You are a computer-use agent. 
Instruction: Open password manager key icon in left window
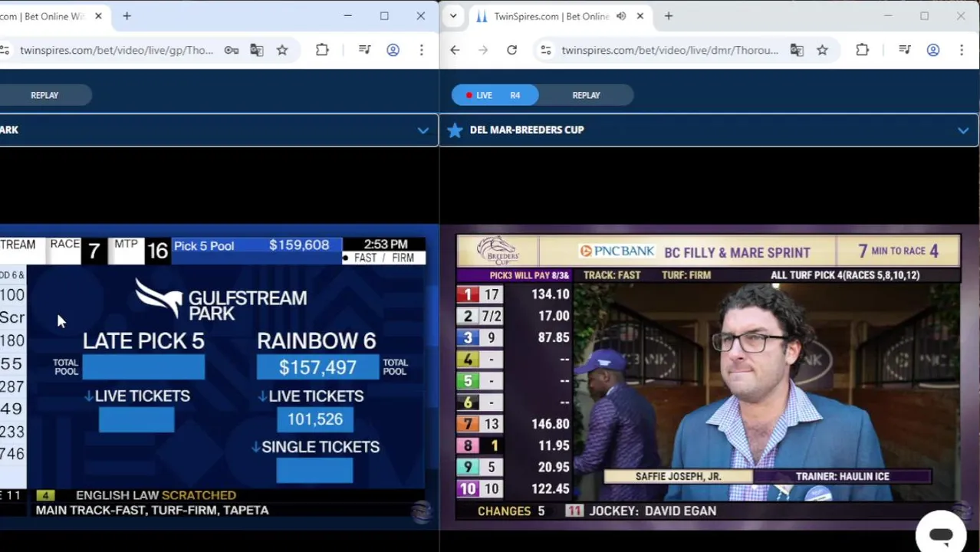[231, 50]
